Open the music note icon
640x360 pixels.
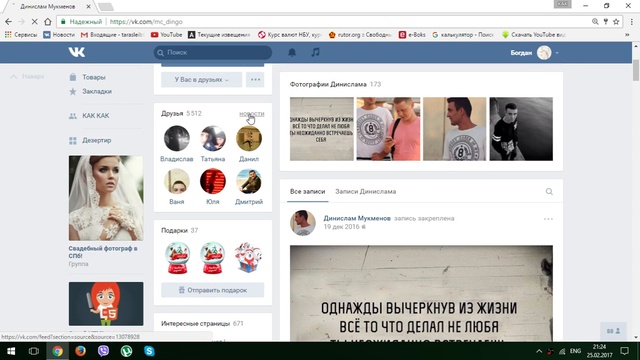point(316,52)
